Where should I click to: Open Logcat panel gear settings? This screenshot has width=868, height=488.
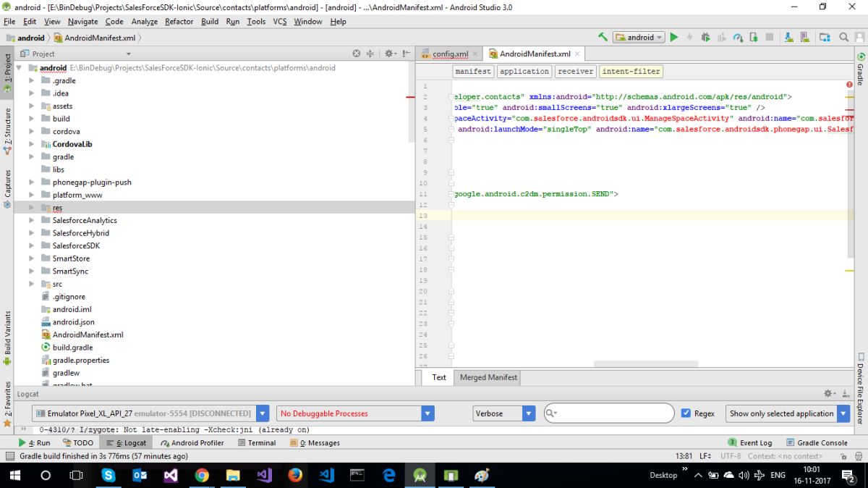point(830,394)
